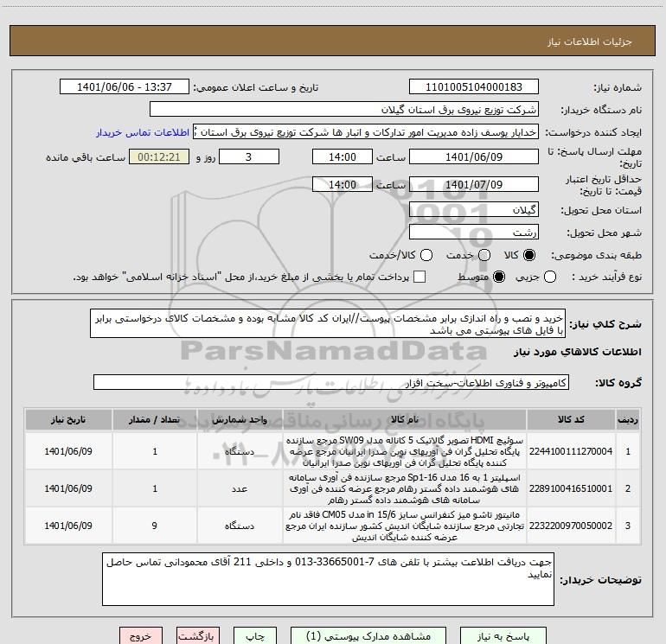Click the buyer name field شرکت توزیع نیروی برق

coord(344,110)
